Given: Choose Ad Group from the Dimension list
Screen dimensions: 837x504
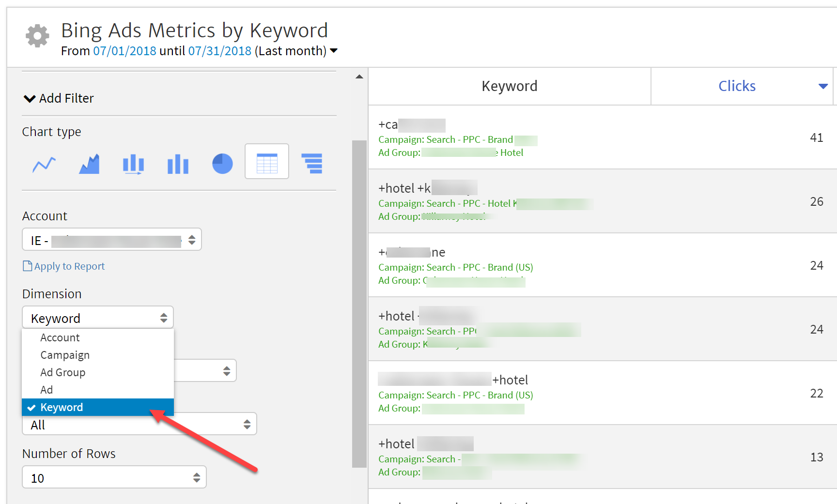Looking at the screenshot, I should point(62,372).
